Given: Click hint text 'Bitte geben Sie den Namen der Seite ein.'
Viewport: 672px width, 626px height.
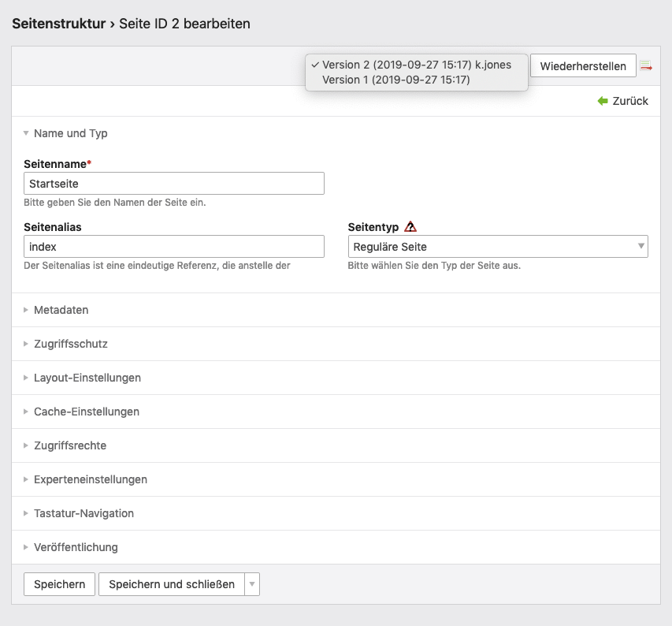Looking at the screenshot, I should (x=115, y=203).
